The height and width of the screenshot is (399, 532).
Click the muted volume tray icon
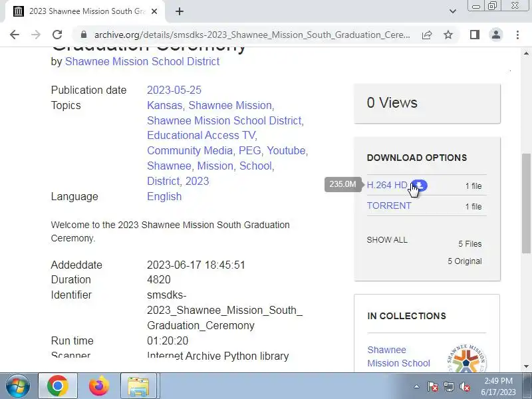click(x=464, y=386)
